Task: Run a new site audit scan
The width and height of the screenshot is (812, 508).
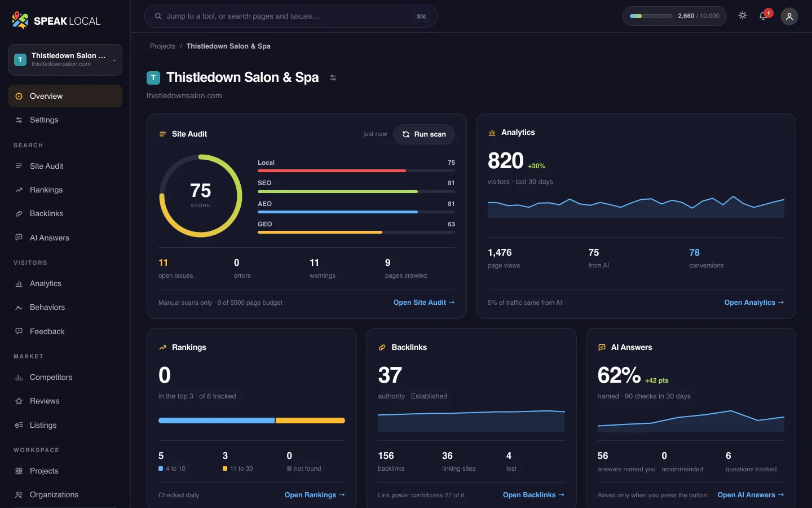Action: [424, 134]
